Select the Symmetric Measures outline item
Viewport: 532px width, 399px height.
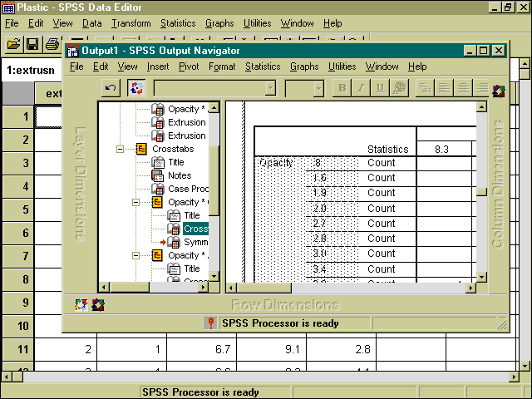click(x=195, y=242)
